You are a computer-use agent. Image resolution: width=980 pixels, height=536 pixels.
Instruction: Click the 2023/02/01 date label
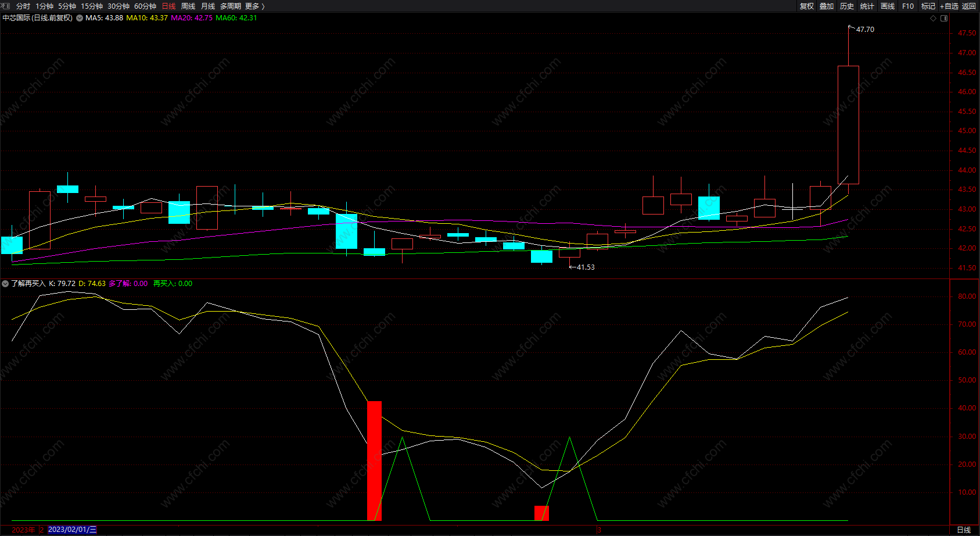pos(73,530)
